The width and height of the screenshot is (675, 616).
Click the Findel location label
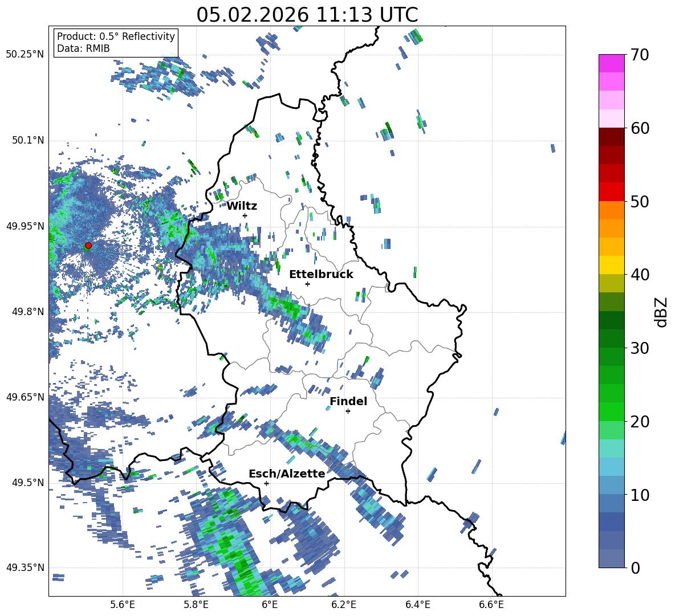348,401
